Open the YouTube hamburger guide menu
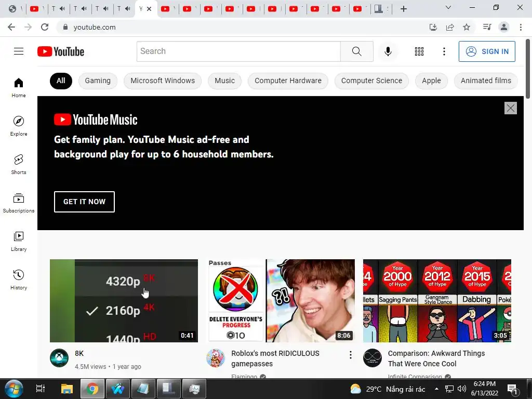This screenshot has height=399, width=532. 19,51
